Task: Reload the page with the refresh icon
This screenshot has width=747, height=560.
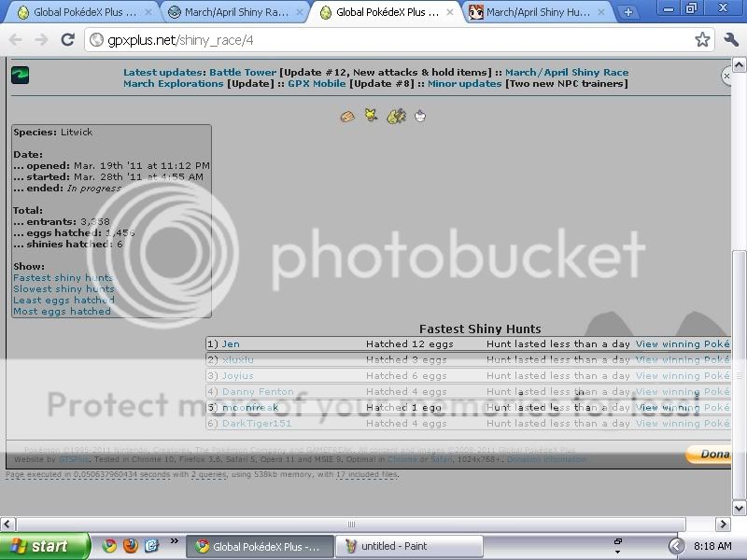Action: click(x=66, y=41)
